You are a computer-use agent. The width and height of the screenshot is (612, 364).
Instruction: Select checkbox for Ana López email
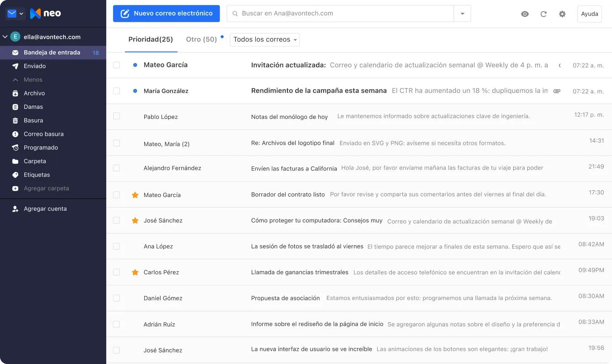coord(116,246)
